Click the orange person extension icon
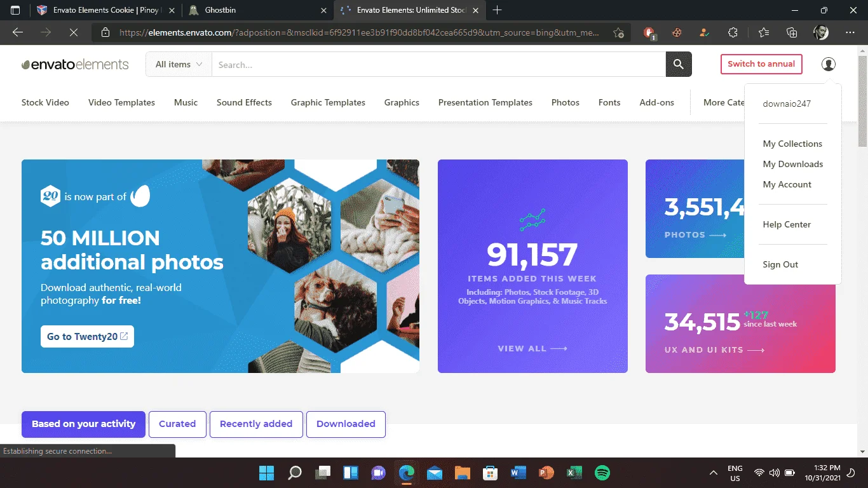868x488 pixels. pyautogui.click(x=704, y=32)
